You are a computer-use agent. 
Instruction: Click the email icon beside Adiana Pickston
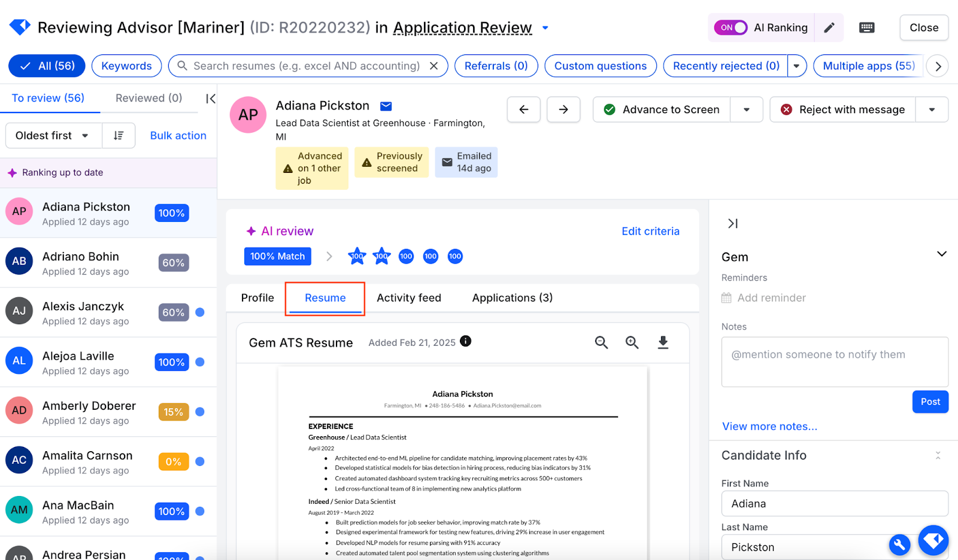[386, 106]
